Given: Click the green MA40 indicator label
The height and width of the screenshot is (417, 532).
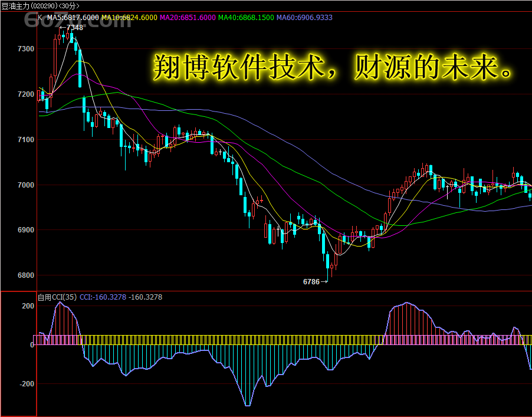Looking at the screenshot, I should pyautogui.click(x=246, y=18).
